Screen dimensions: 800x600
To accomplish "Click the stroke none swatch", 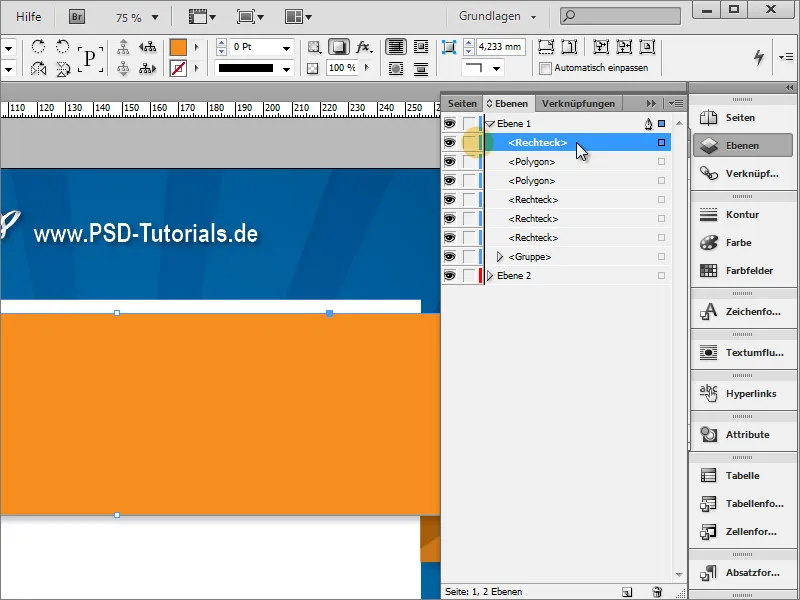I will click(x=178, y=68).
